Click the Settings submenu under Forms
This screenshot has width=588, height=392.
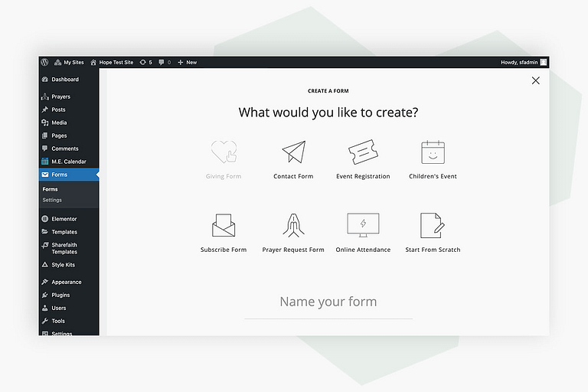click(x=52, y=200)
